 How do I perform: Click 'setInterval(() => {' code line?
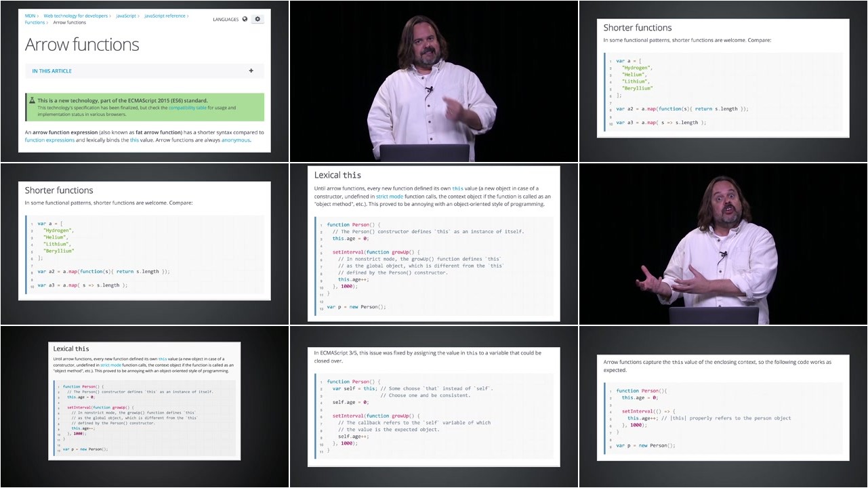[x=648, y=411]
